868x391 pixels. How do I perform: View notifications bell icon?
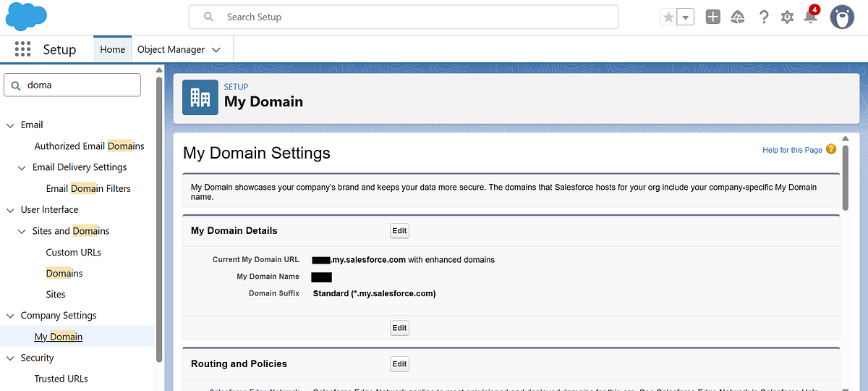810,17
